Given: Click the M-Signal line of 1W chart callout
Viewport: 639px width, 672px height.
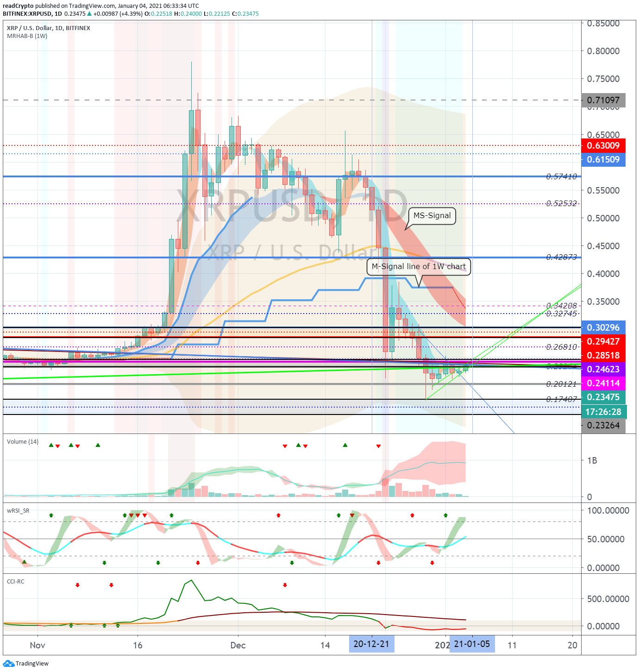Looking at the screenshot, I should [x=419, y=266].
